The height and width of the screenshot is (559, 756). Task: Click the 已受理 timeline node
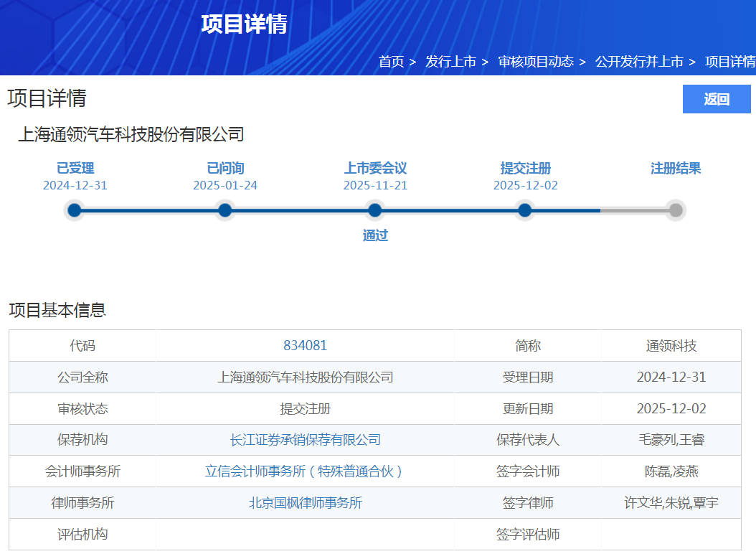coord(75,210)
